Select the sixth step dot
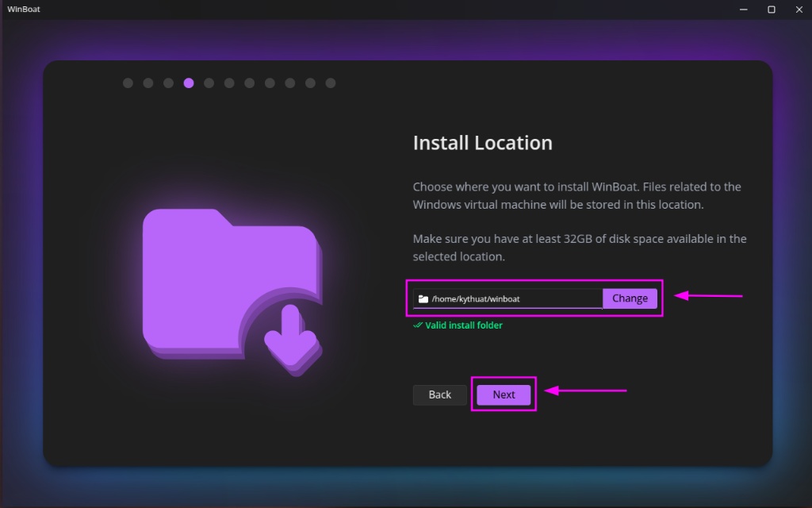 coord(229,83)
